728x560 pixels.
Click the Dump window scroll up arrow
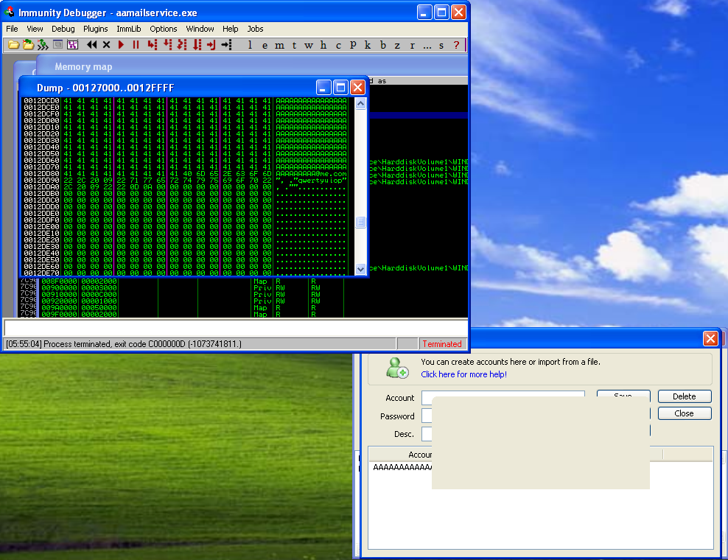pyautogui.click(x=360, y=104)
